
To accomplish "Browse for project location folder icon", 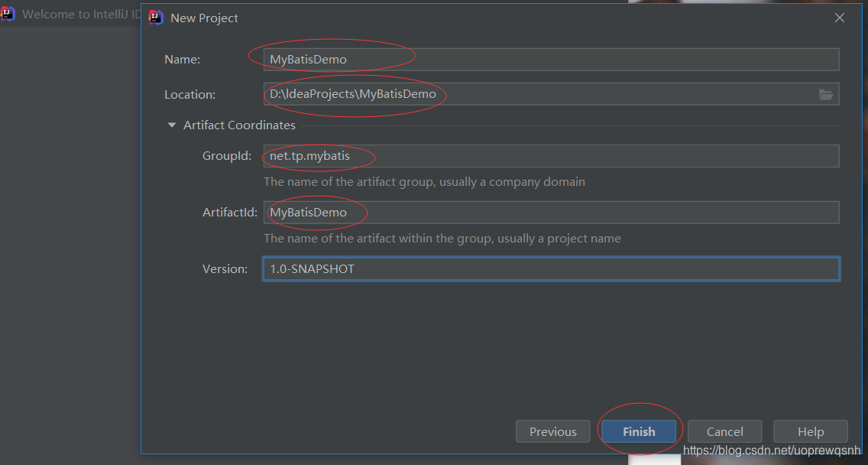I will click(825, 94).
